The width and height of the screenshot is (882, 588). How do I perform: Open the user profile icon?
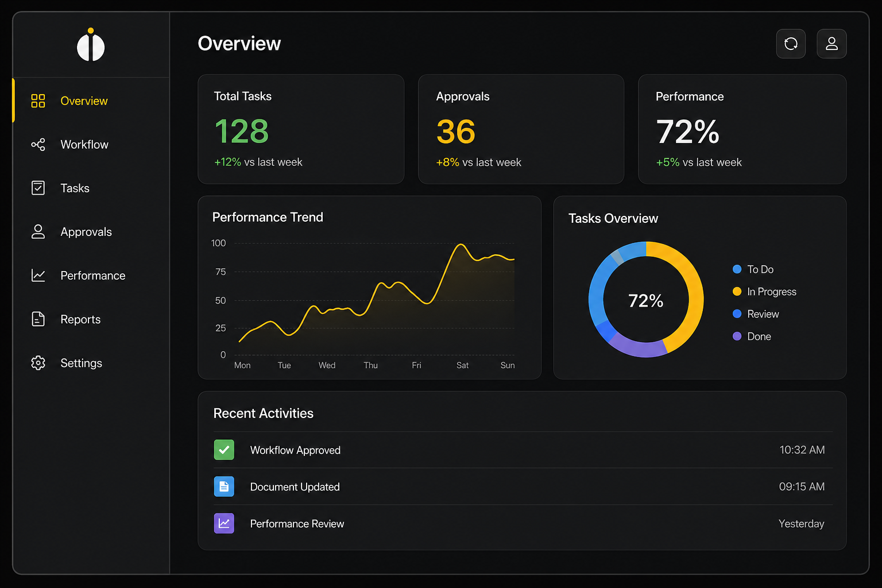tap(831, 44)
